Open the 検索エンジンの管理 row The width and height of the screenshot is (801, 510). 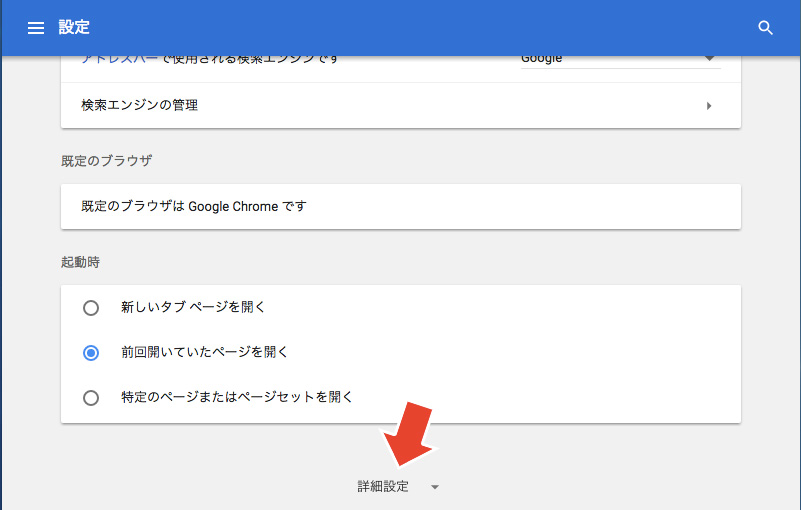click(x=400, y=105)
